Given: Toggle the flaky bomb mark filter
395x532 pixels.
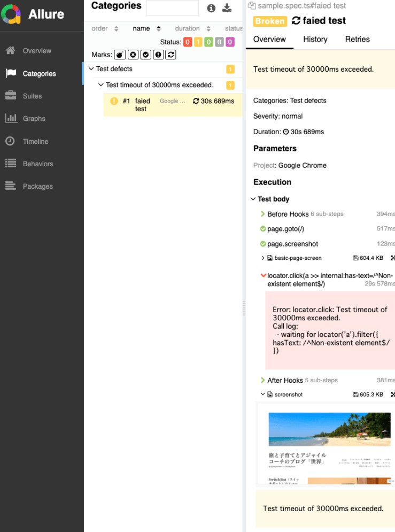Looking at the screenshot, I should pyautogui.click(x=120, y=55).
